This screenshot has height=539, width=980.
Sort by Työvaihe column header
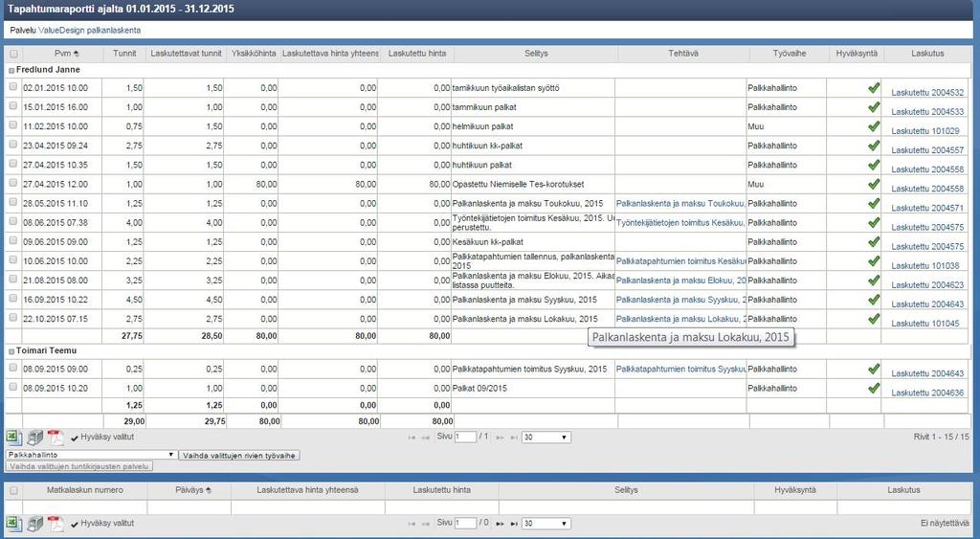click(x=789, y=54)
